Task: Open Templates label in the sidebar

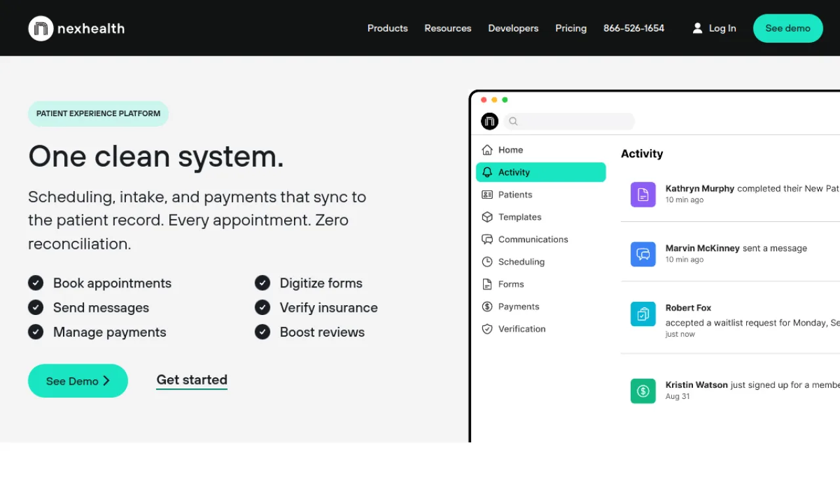Action: pos(520,217)
